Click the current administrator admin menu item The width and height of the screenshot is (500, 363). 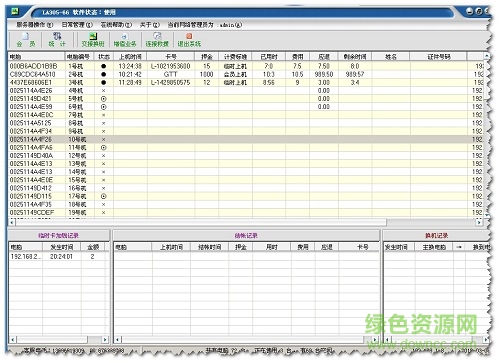[x=205, y=25]
